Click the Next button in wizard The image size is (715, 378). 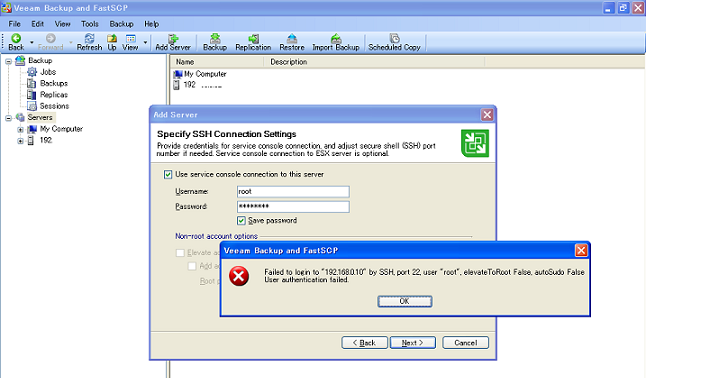click(413, 343)
